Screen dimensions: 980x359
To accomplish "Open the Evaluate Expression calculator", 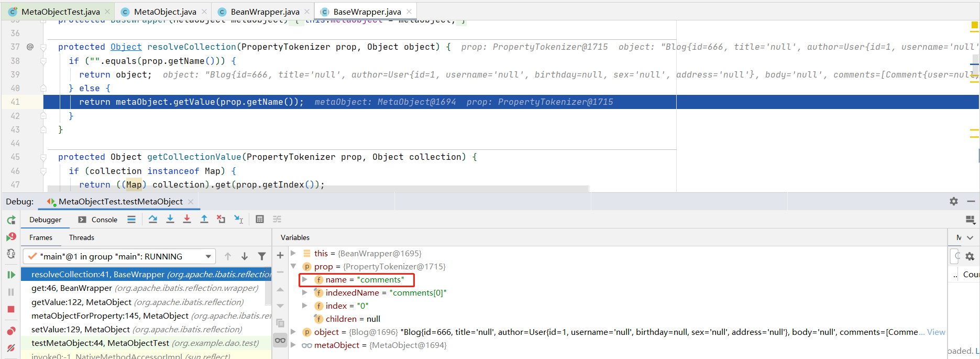I will coord(260,219).
